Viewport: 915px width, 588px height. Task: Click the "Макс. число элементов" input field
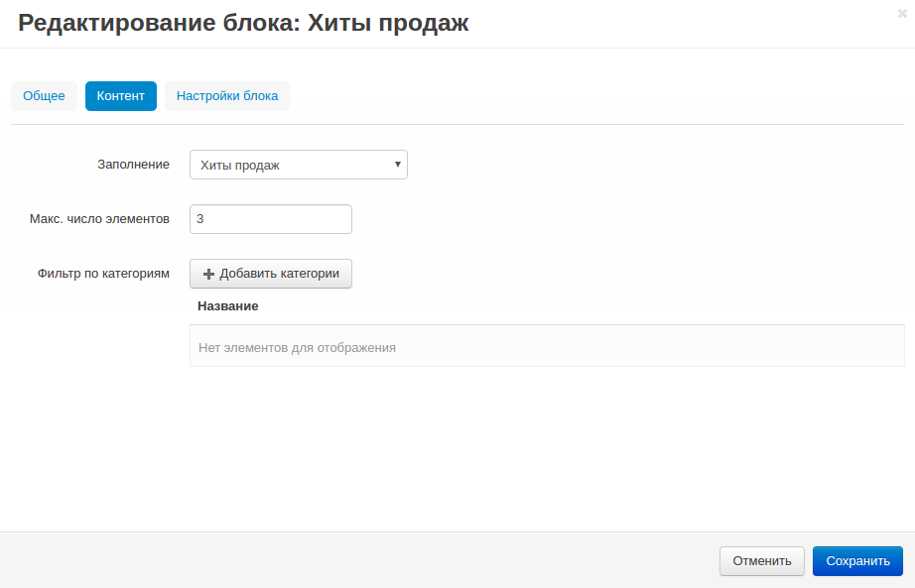[270, 218]
